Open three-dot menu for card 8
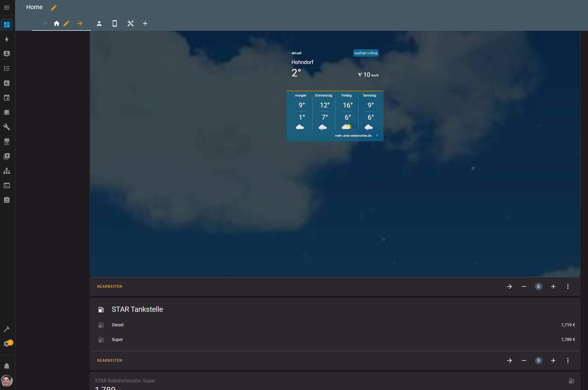 click(568, 286)
